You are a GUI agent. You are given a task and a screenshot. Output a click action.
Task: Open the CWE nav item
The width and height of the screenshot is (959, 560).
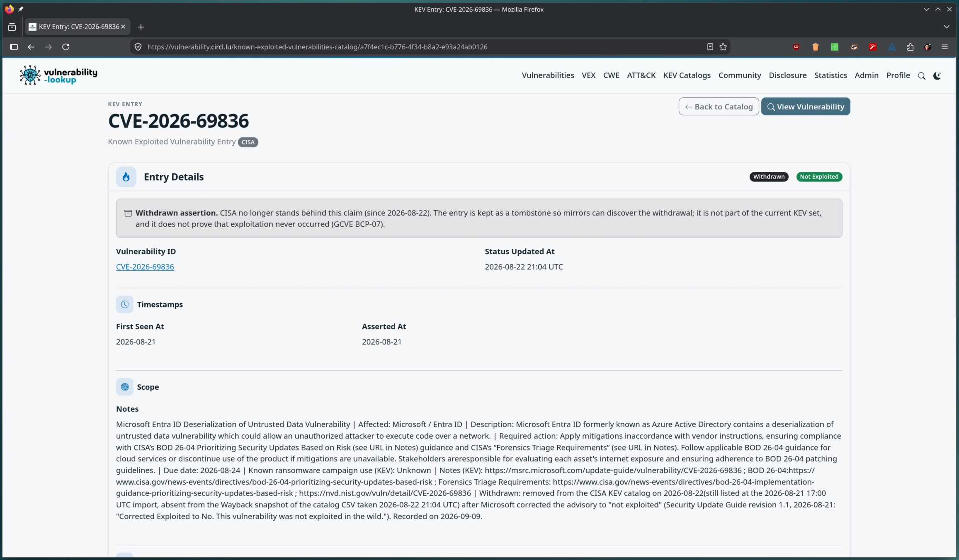(x=611, y=75)
